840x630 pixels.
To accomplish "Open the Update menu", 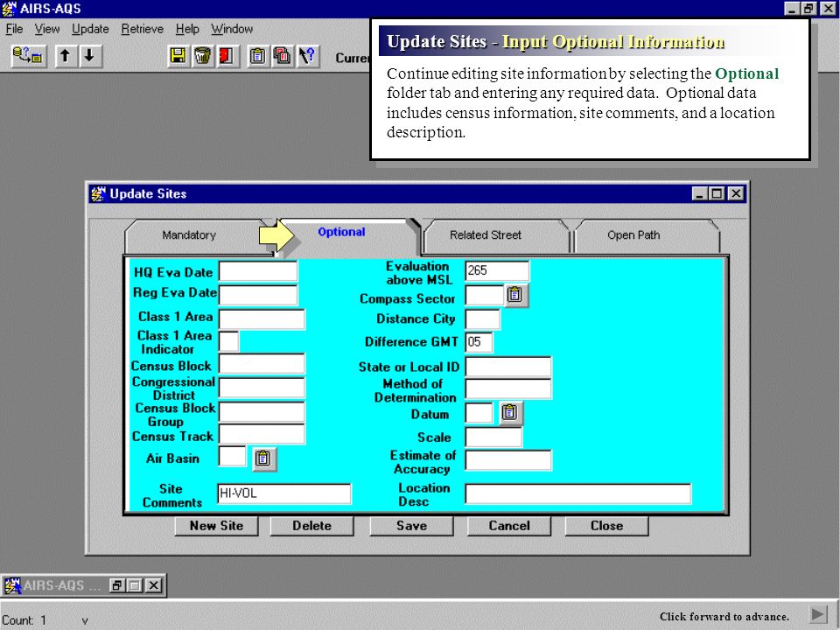I will point(90,29).
